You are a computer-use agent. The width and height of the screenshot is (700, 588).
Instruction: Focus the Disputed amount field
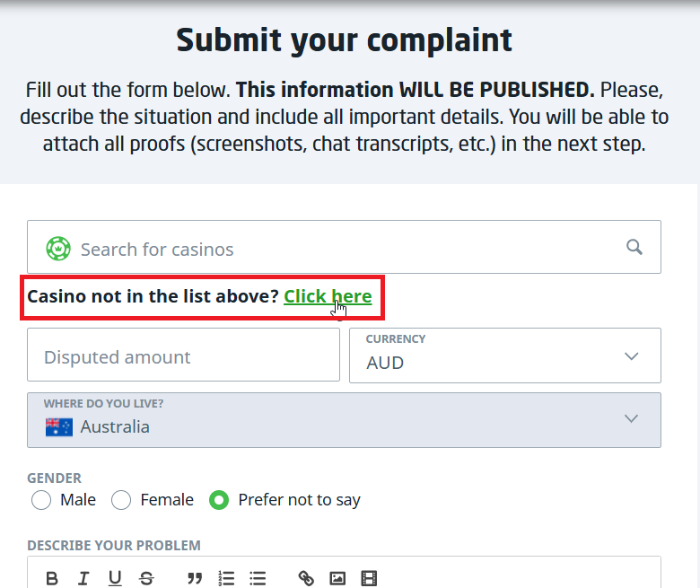183,356
